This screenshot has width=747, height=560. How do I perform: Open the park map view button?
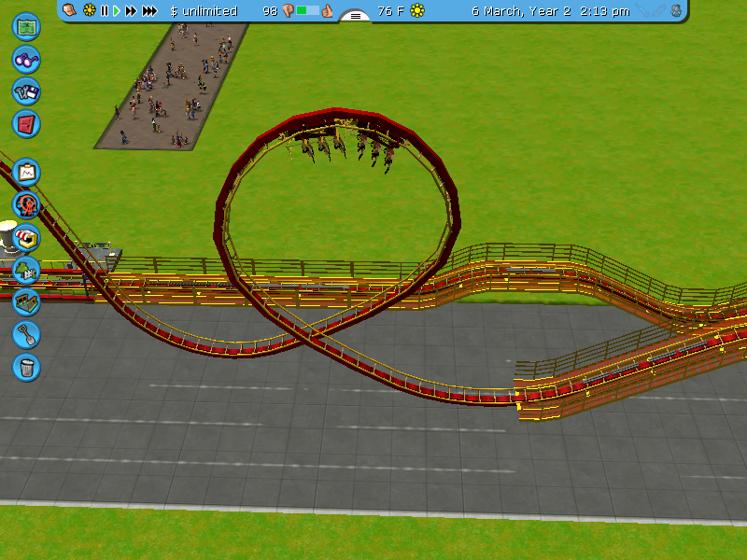tap(26, 27)
